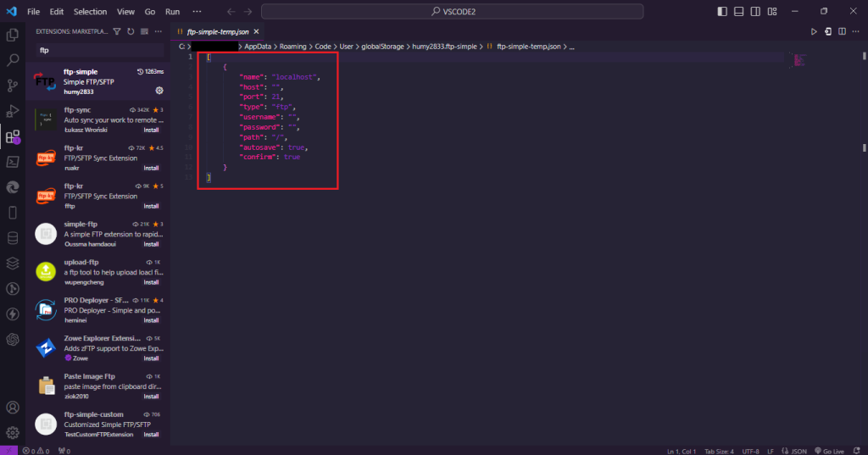Image resolution: width=868 pixels, height=455 pixels.
Task: Open the Microsoft Edge tools icon
Action: tap(12, 187)
